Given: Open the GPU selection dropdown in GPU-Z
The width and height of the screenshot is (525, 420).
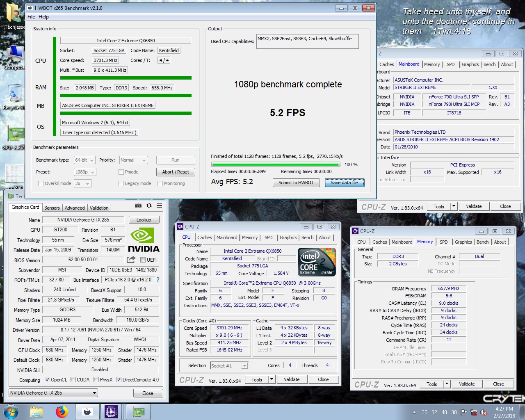Looking at the screenshot, I should tap(53, 393).
